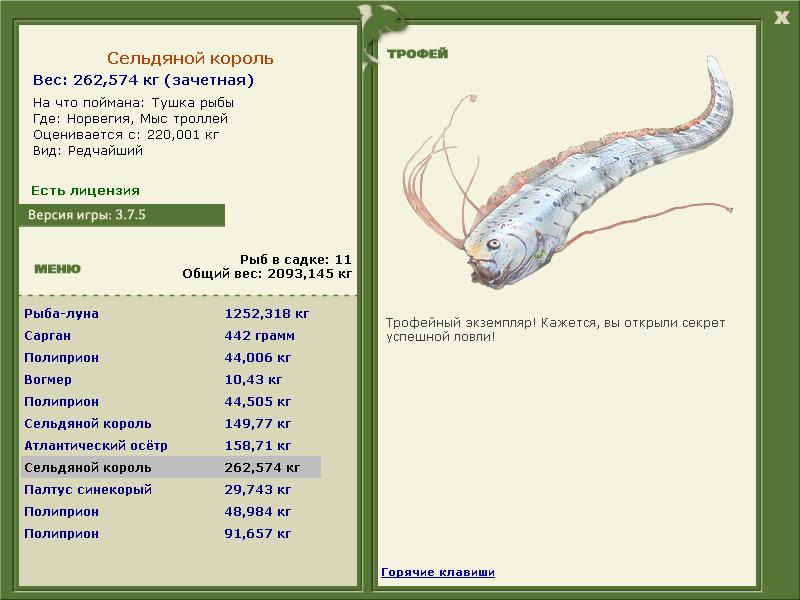
Task: Pick the Полиприон weighing 48,984 кг
Action: click(61, 512)
